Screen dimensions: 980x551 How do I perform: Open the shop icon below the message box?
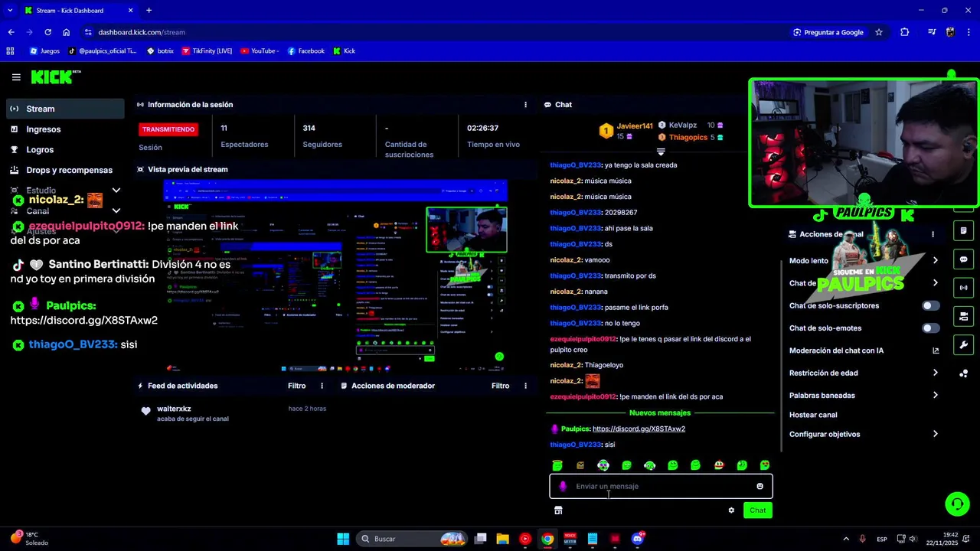[558, 510]
